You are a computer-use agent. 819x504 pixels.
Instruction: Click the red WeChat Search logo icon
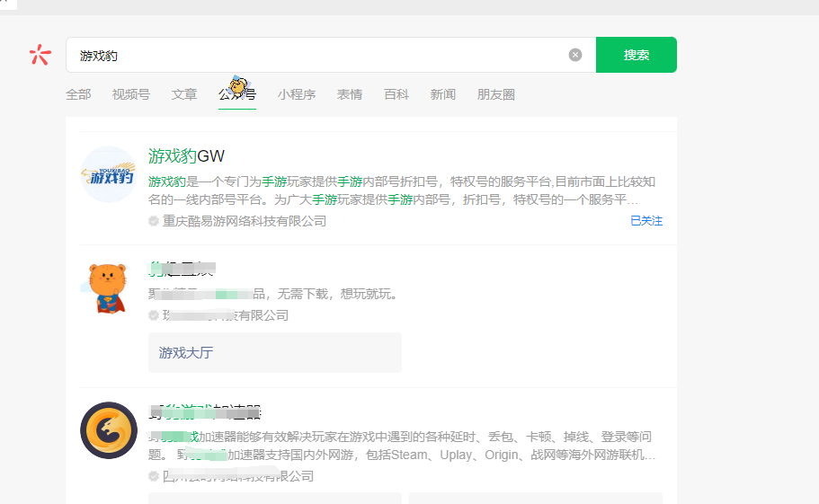[x=40, y=55]
